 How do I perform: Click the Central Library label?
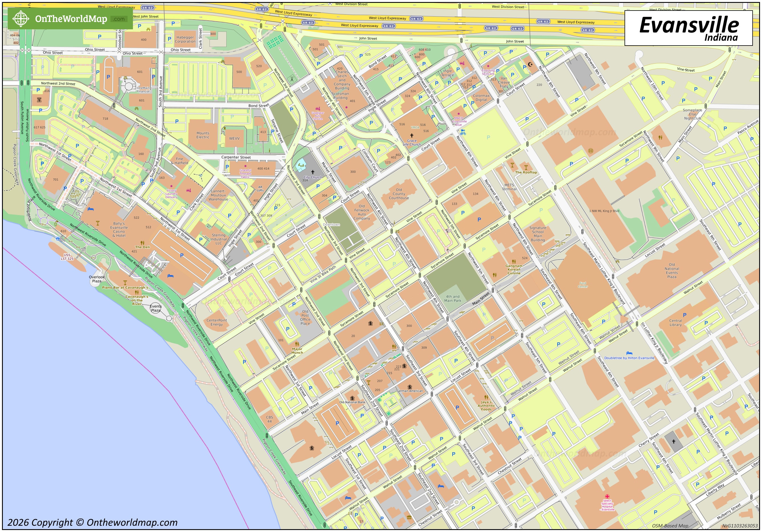pos(675,323)
